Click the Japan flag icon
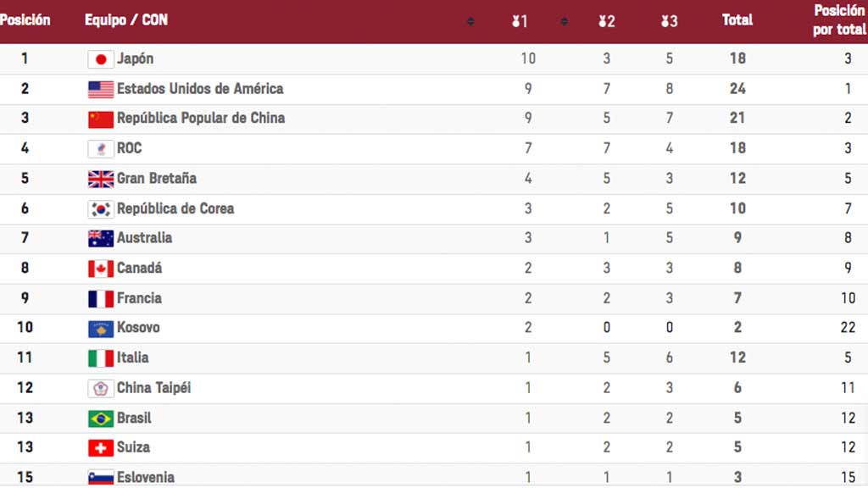The height and width of the screenshot is (488, 868). point(101,59)
